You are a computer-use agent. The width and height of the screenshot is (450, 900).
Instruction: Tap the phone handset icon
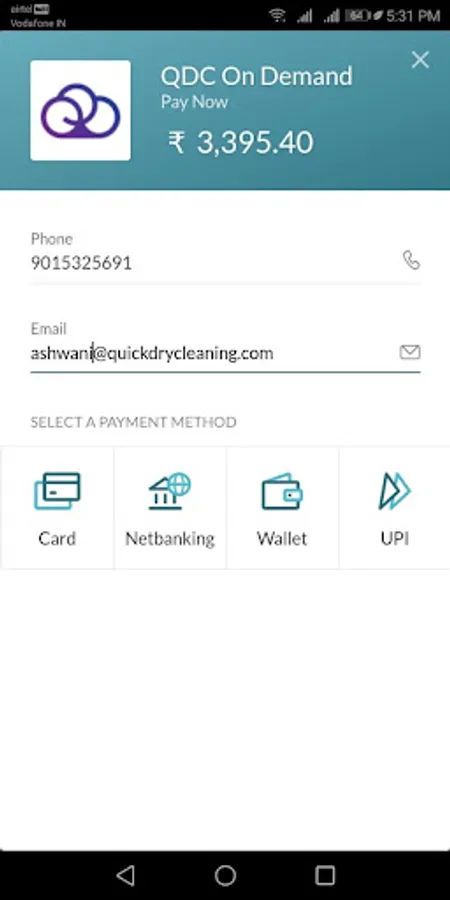click(x=411, y=260)
